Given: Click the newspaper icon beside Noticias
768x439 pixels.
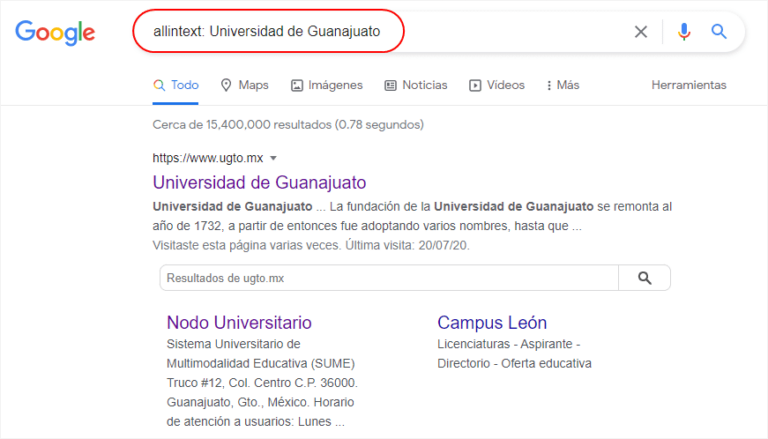Looking at the screenshot, I should point(390,86).
